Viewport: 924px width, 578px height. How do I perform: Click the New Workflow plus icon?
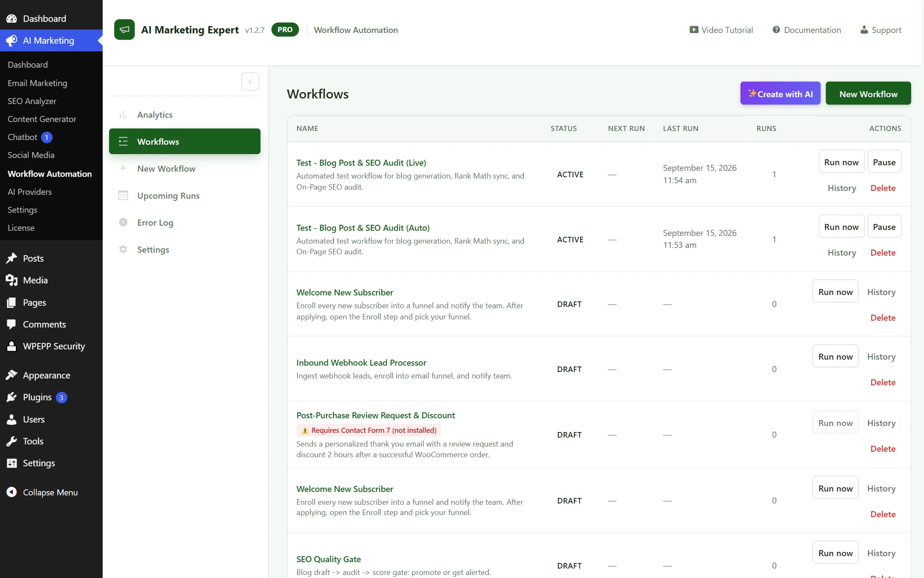point(123,168)
